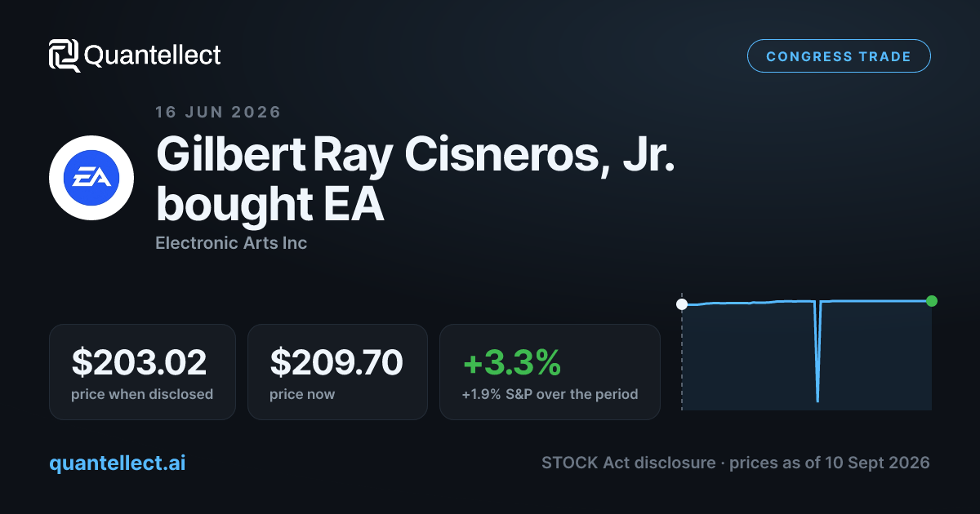Click the +1.9% S&P comparison text

click(550, 394)
